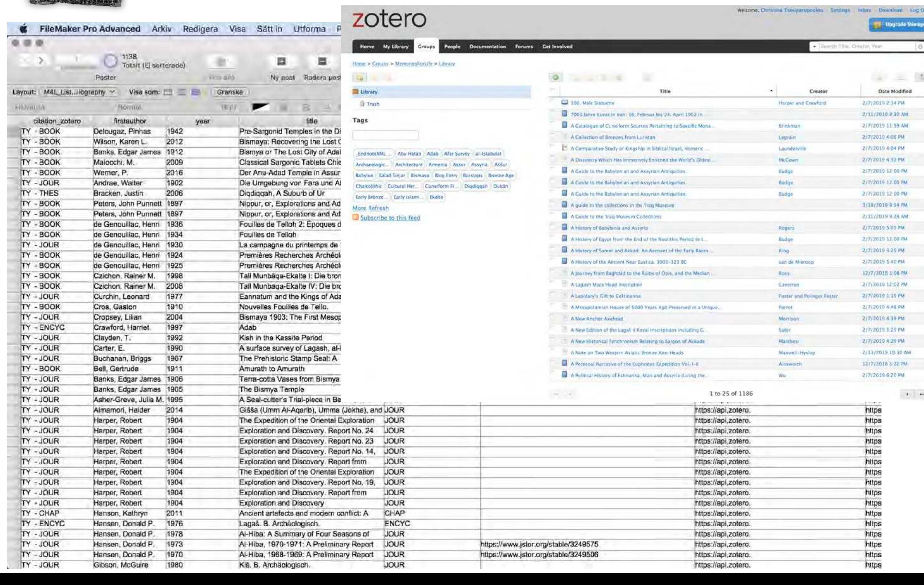Click the Bismaya tag

419,175
